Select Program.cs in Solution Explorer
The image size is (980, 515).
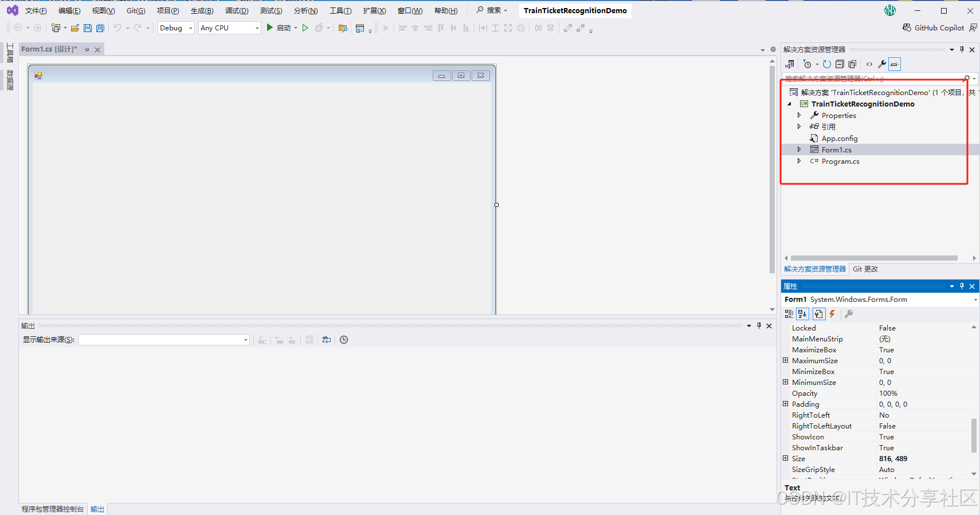[840, 161]
